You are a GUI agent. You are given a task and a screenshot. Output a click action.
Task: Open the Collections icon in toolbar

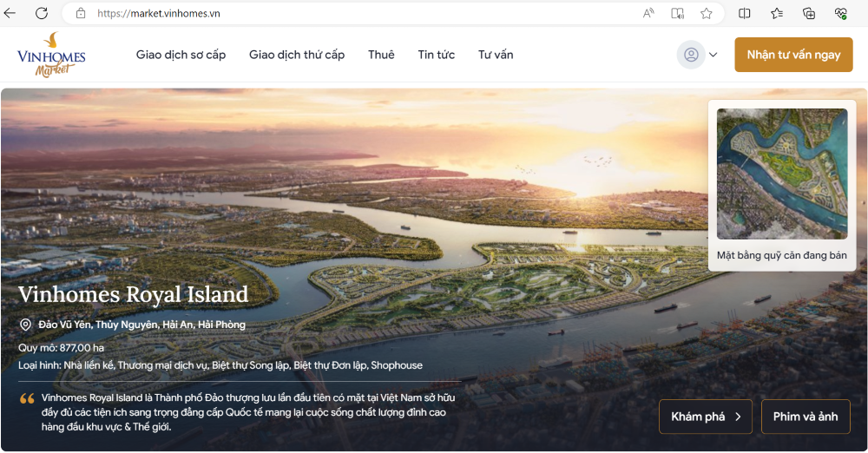809,13
